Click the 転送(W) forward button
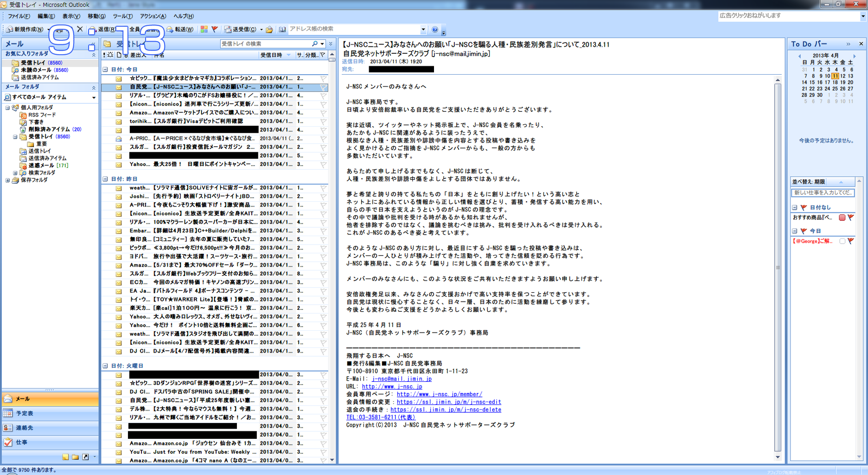 click(x=180, y=29)
